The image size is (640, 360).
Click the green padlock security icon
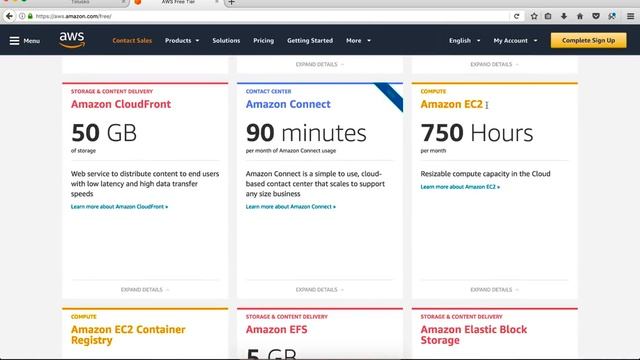pos(30,16)
